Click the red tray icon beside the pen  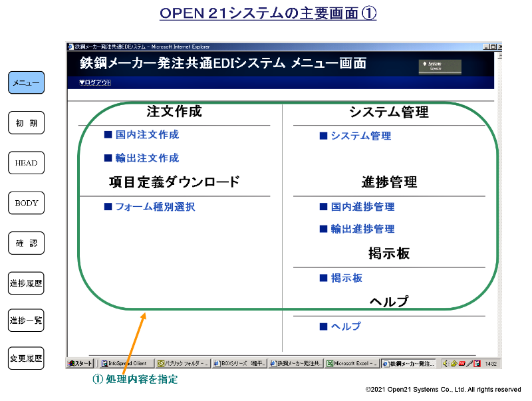pos(462,364)
